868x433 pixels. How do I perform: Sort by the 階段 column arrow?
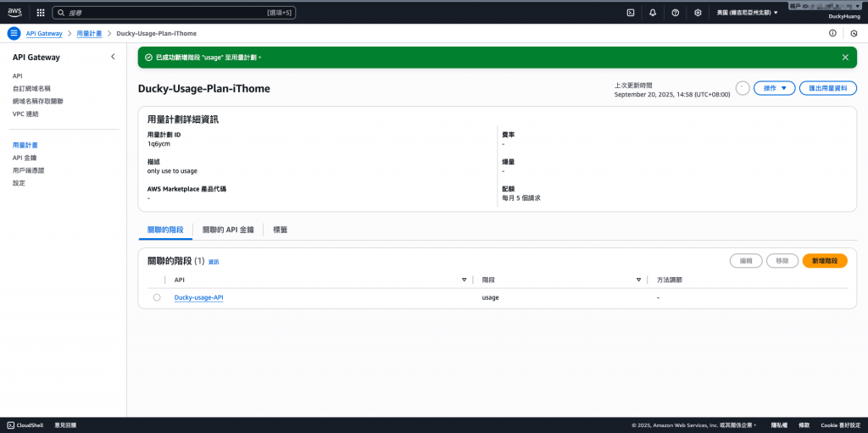(x=639, y=280)
